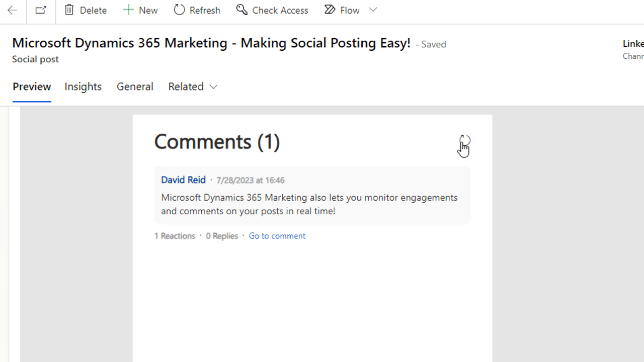The image size is (644, 362).
Task: Create a new record with the plus icon
Action: (140, 10)
